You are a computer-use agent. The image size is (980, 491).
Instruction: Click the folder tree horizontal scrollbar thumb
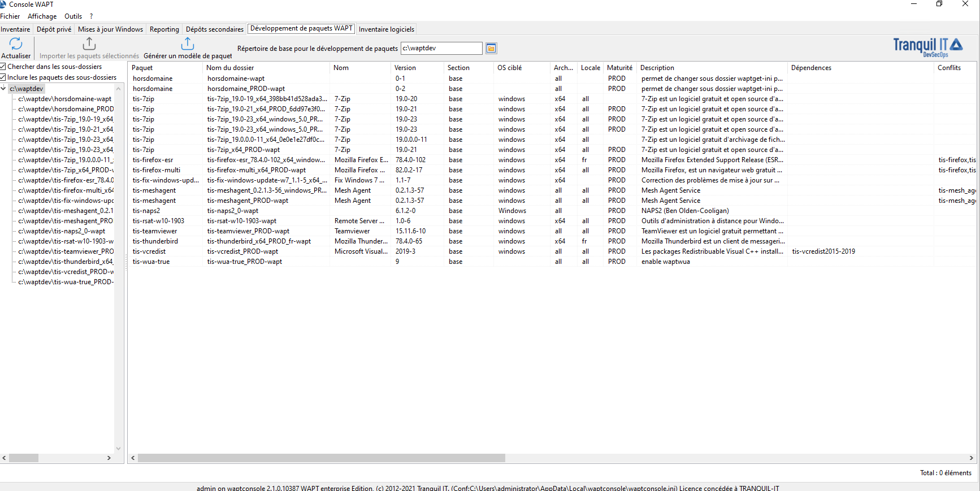click(x=24, y=458)
